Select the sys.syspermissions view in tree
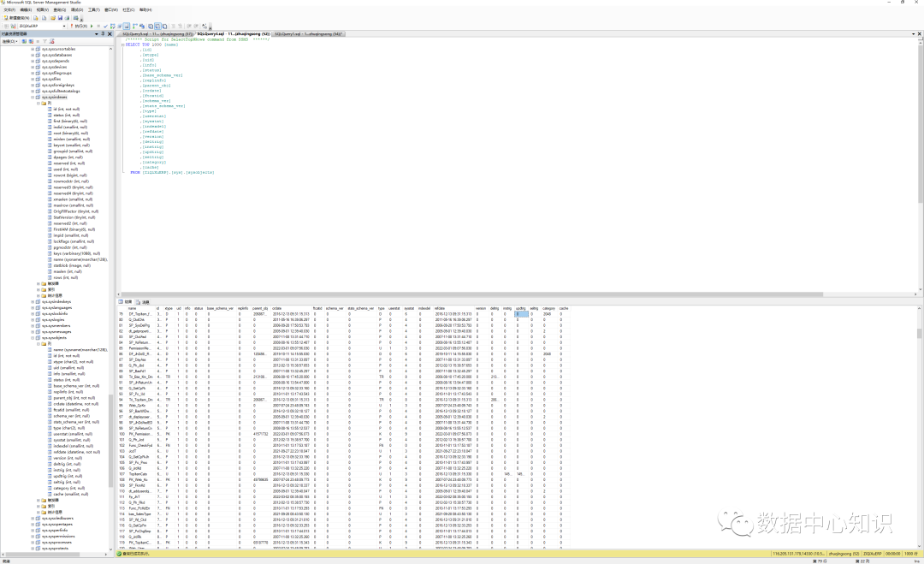Image resolution: width=924 pixels, height=564 pixels. [x=58, y=537]
